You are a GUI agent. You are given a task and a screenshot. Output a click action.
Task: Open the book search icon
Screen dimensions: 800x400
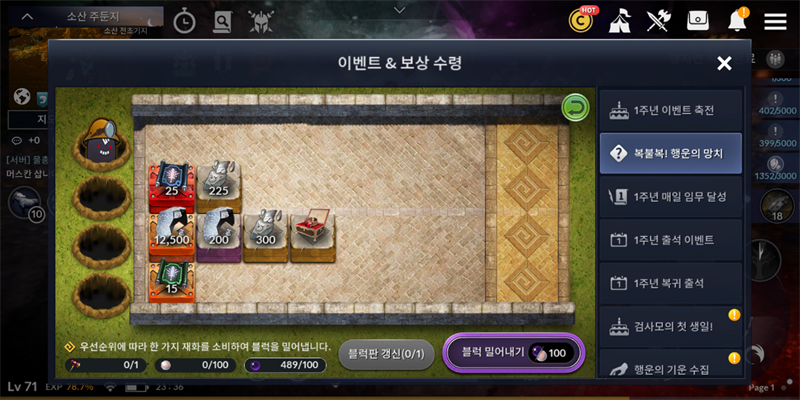pyautogui.click(x=222, y=22)
